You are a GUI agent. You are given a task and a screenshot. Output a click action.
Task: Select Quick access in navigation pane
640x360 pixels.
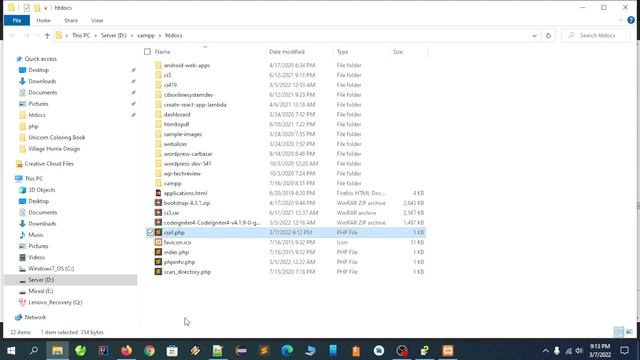(40, 59)
